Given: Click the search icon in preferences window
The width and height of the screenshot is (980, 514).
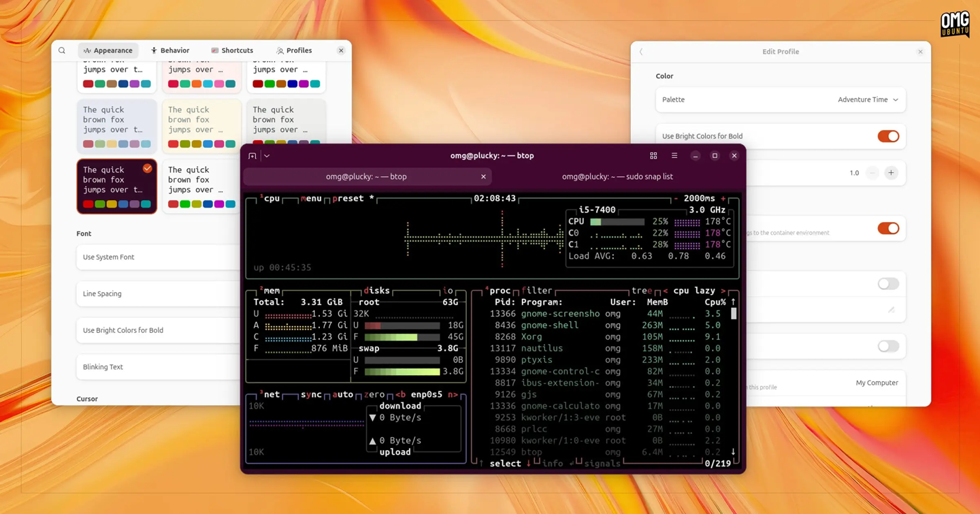Looking at the screenshot, I should coord(62,50).
